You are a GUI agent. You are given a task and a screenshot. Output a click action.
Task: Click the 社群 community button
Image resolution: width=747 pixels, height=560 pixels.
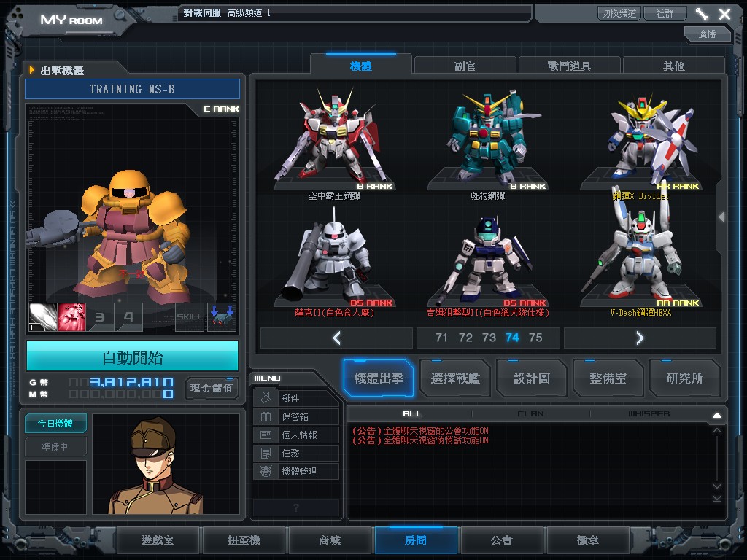pos(665,13)
